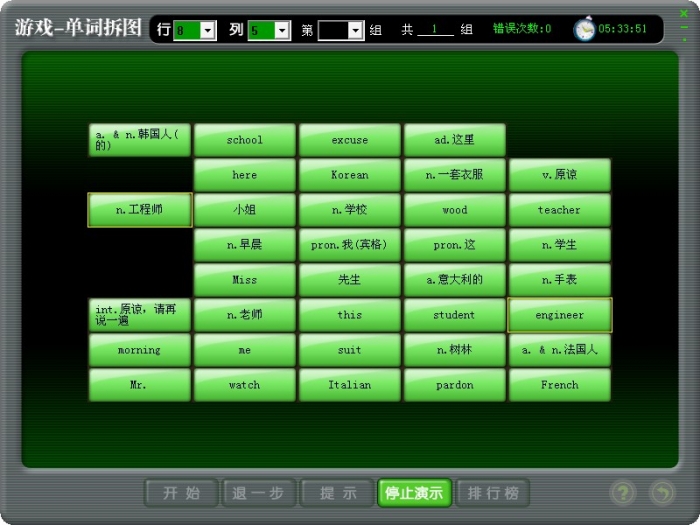Close the game with green X
The image size is (700, 525).
click(x=684, y=13)
